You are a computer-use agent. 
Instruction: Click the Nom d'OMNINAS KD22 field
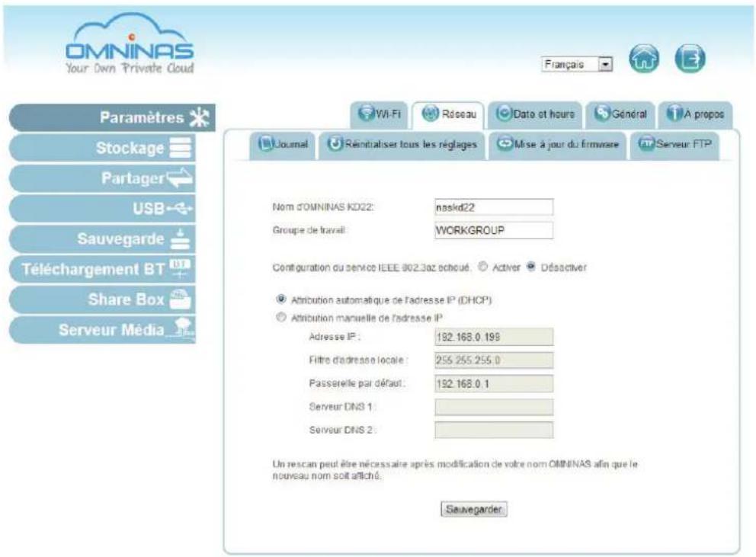coord(494,207)
